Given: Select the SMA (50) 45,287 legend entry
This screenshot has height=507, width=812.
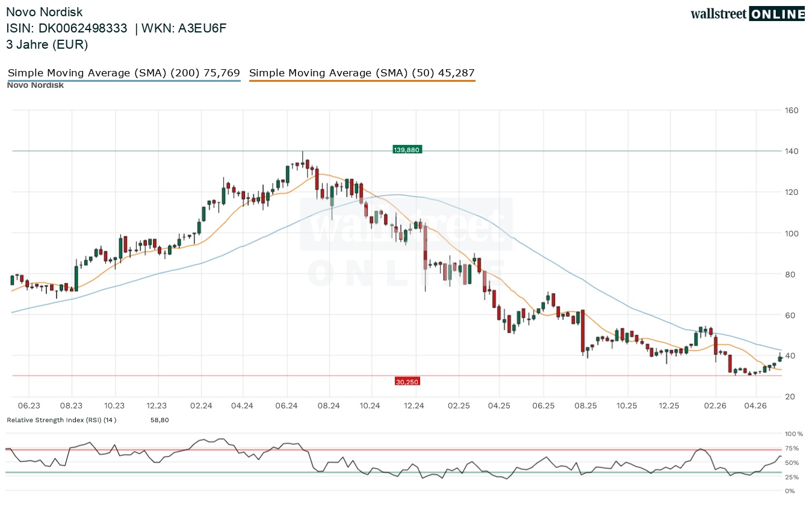Looking at the screenshot, I should coord(362,73).
